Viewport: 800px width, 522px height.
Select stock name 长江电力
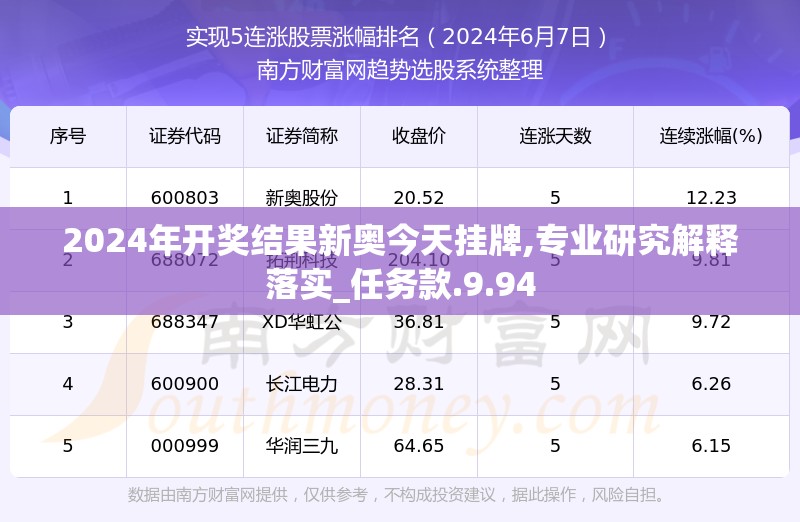302,384
